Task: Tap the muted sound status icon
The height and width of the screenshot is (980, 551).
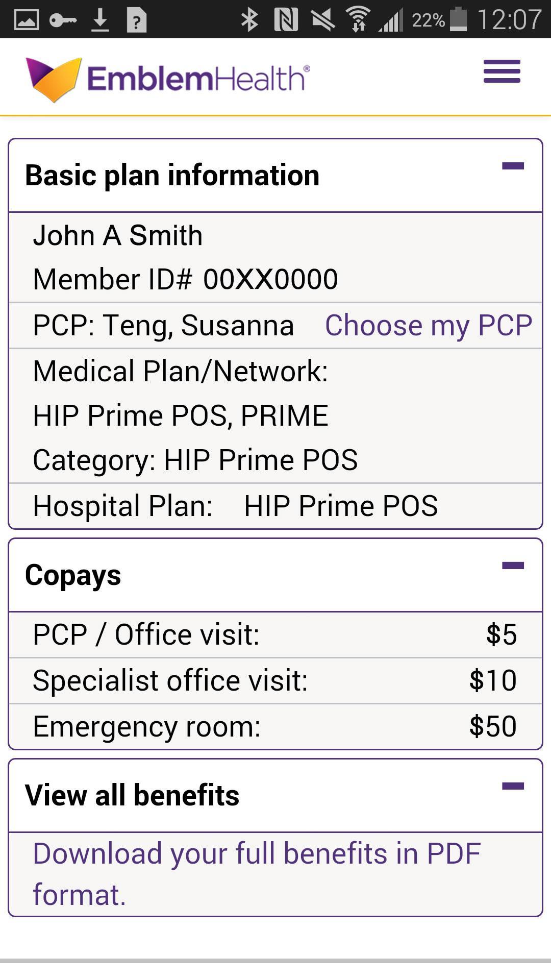Action: (x=323, y=20)
